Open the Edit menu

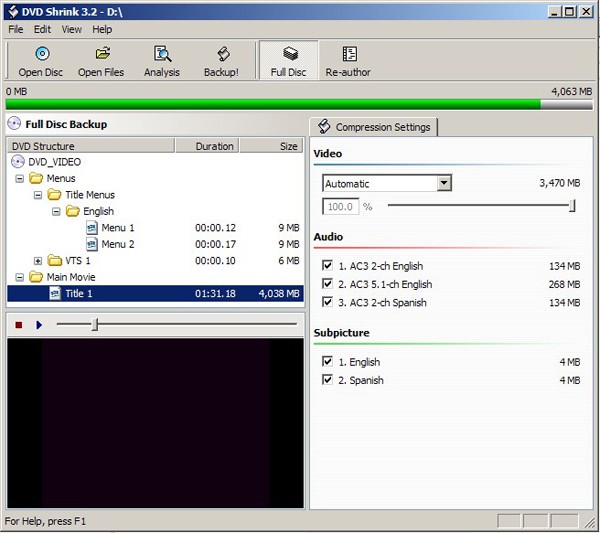click(42, 29)
